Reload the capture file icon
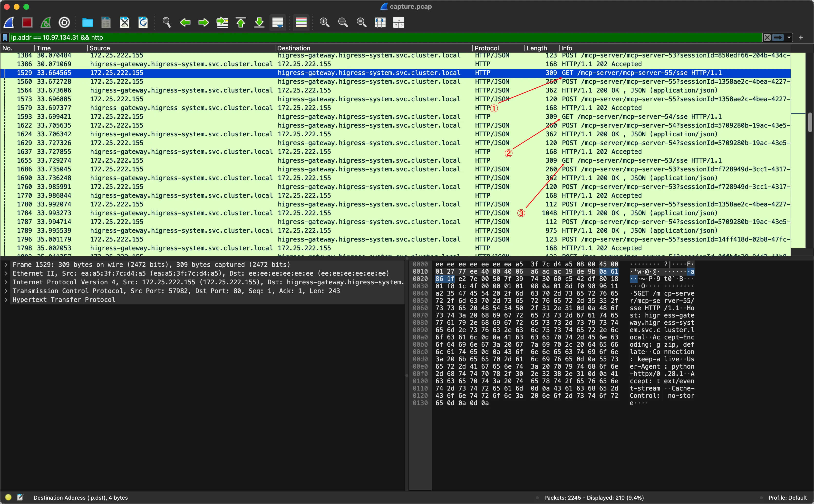The image size is (814, 504). (x=143, y=22)
